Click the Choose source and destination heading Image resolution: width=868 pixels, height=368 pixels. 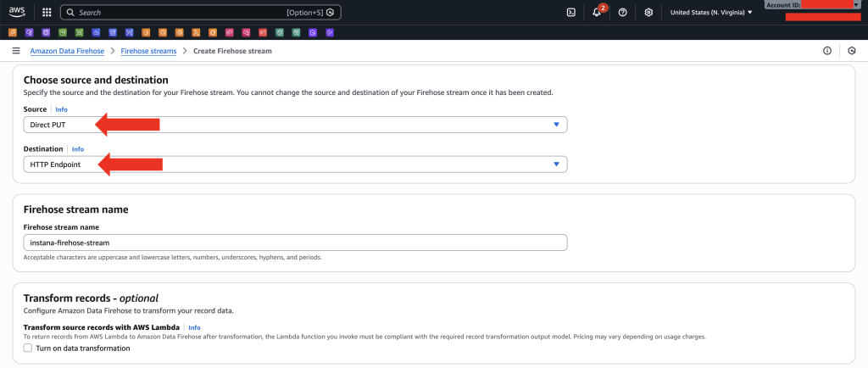click(x=96, y=81)
